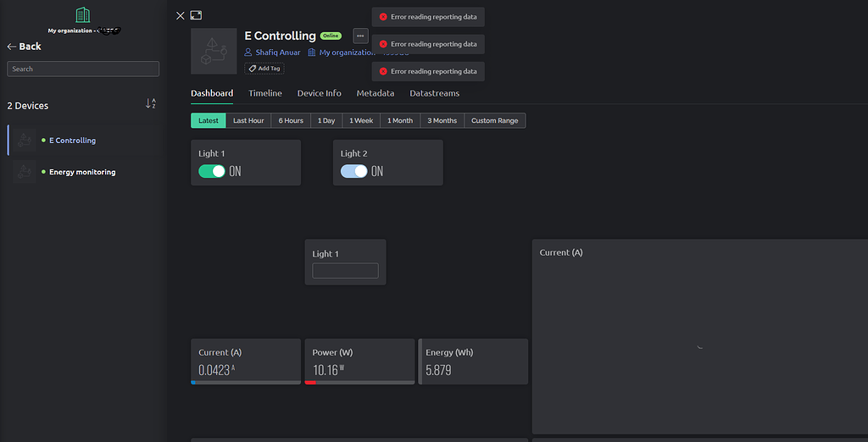The width and height of the screenshot is (868, 442).
Task: Select 1 Day time range
Action: (x=326, y=120)
